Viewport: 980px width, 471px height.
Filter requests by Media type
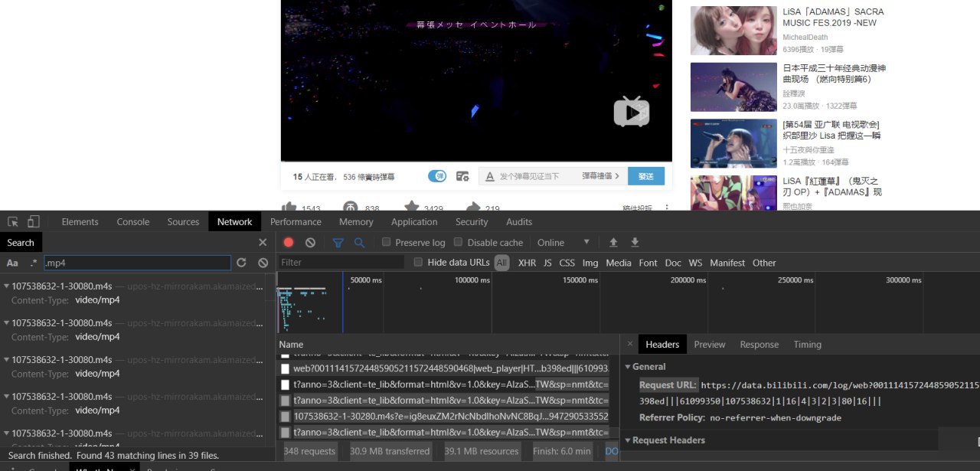point(619,263)
